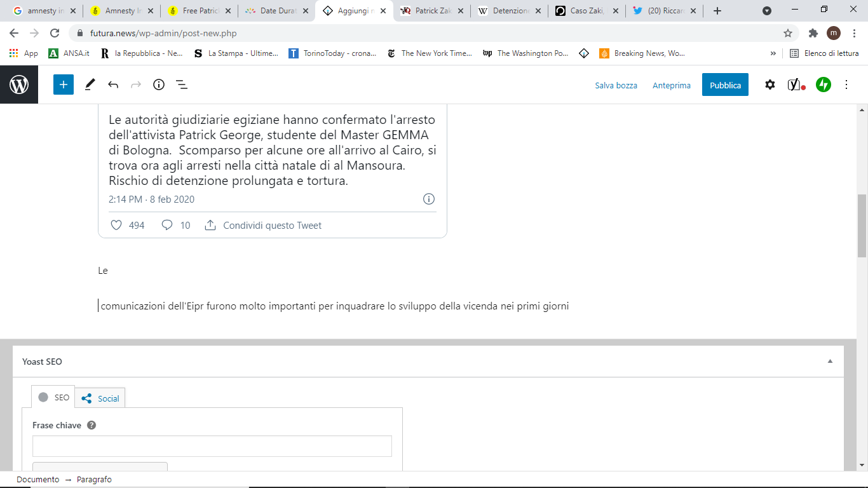Screen dimensions: 868x488
Task: Open the list view outline
Action: [x=181, y=85]
